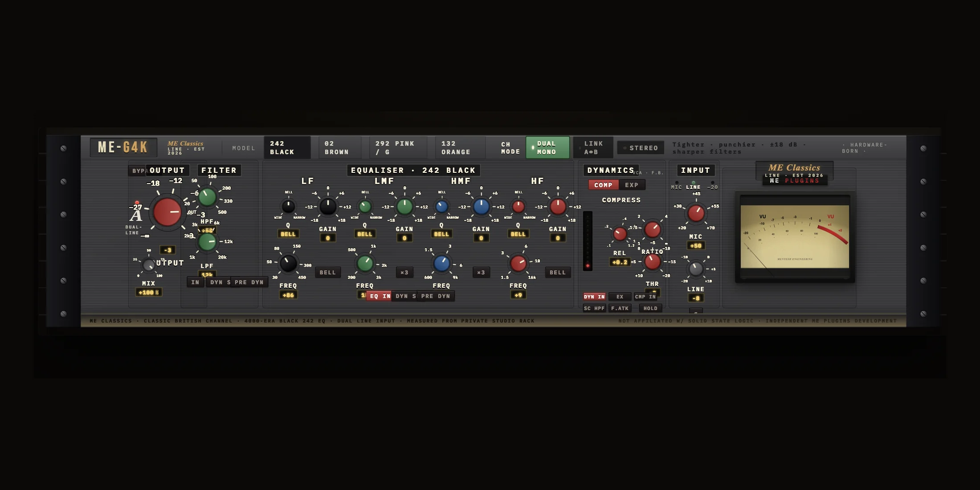Click the green LPF filter knob

[x=207, y=241]
